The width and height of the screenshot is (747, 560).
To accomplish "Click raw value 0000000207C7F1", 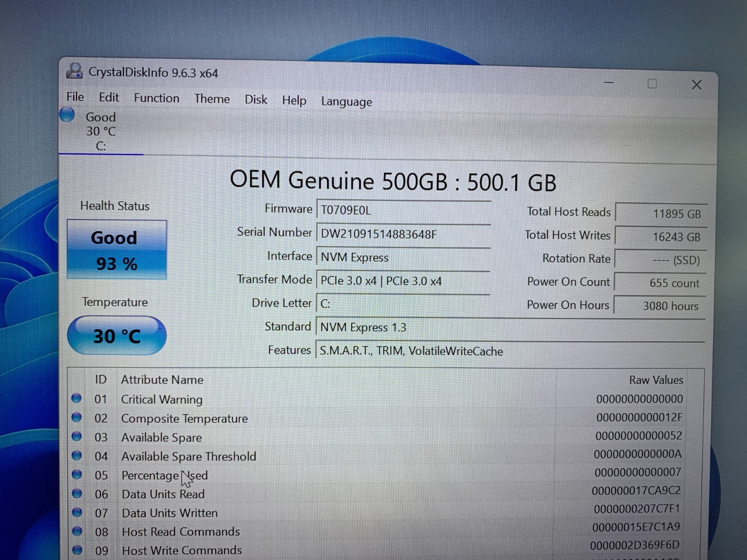I will point(637,509).
